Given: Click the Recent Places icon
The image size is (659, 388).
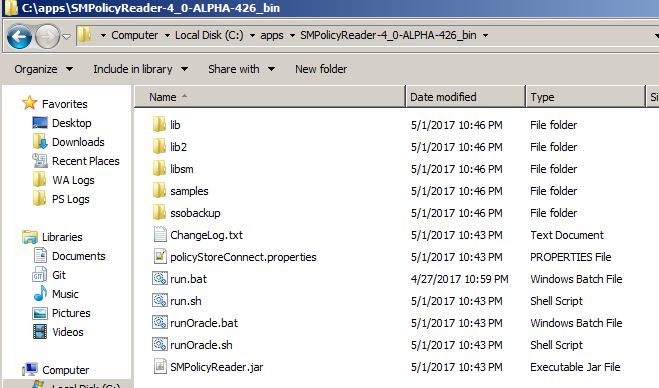Looking at the screenshot, I should [40, 161].
